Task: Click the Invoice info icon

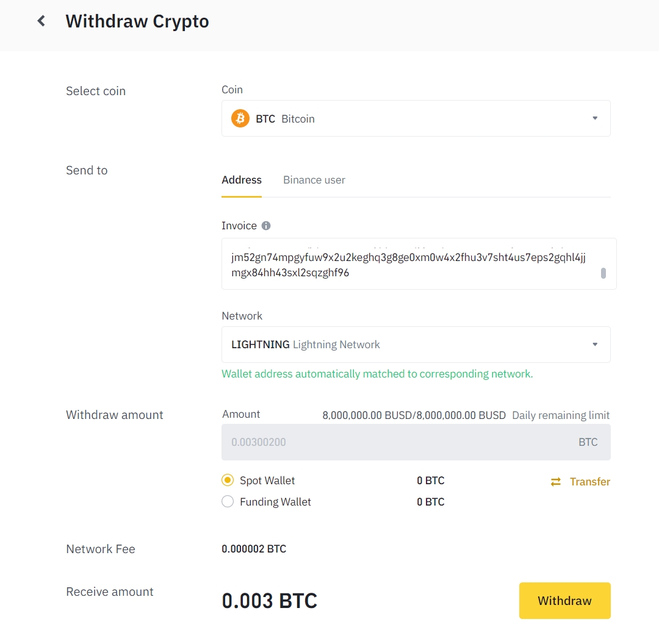Action: 266,226
